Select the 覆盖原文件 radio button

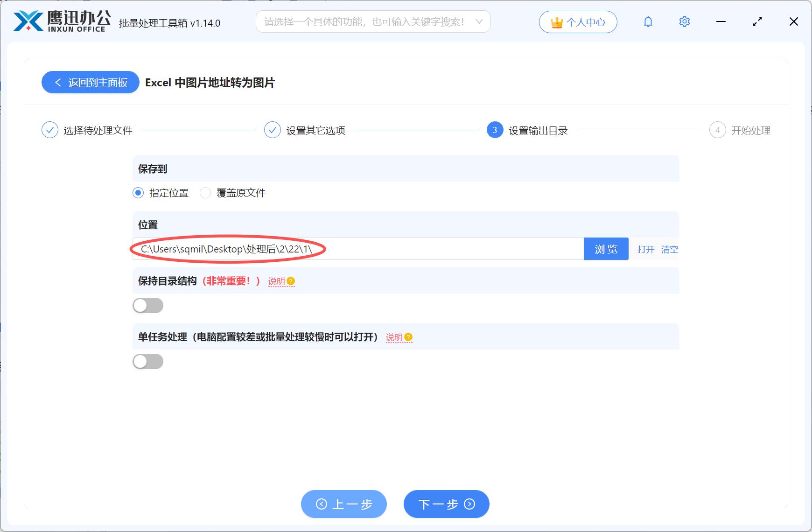click(x=205, y=193)
